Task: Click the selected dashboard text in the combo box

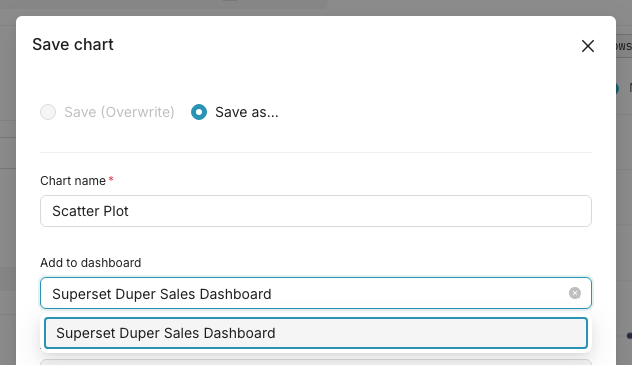Action: click(x=162, y=294)
